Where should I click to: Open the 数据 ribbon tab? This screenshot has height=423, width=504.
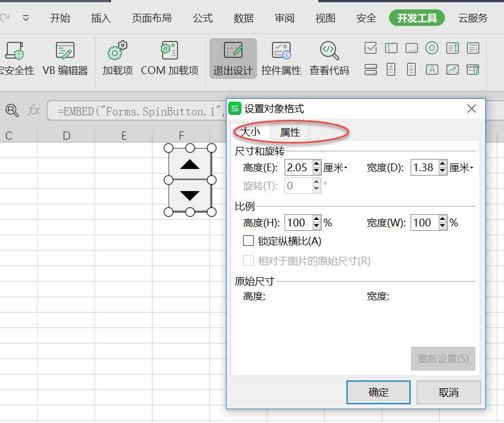[244, 18]
